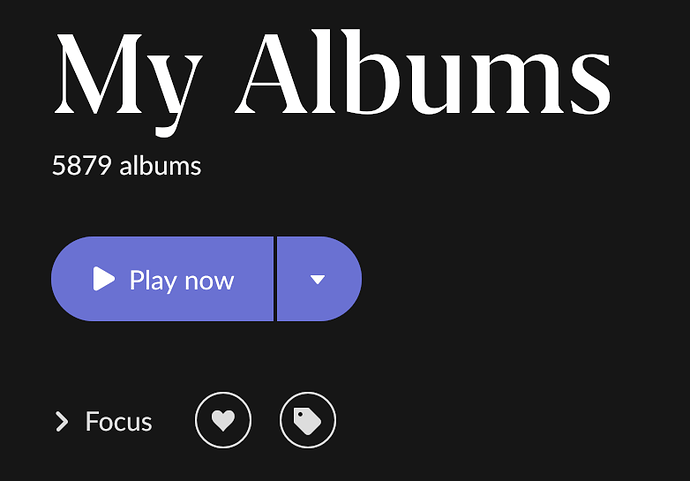Viewport: 690px width, 481px height.
Task: Toggle filter albums by tag
Action: (308, 420)
